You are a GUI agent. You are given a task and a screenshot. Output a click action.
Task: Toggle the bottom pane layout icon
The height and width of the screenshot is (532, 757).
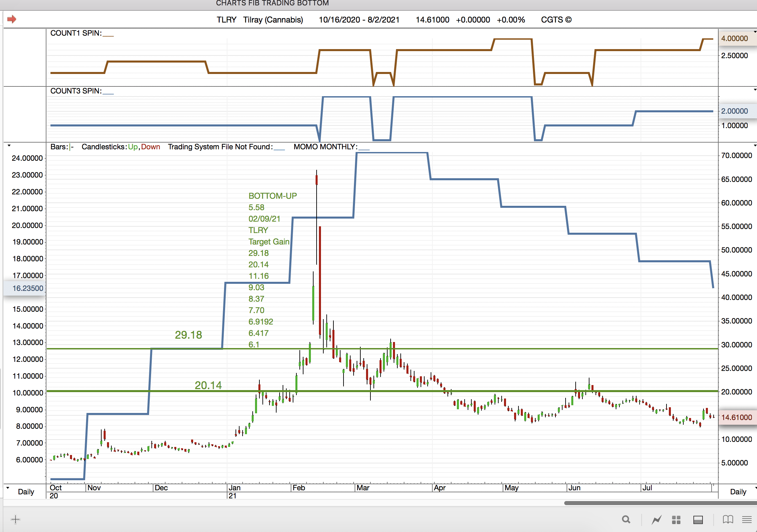tap(698, 520)
